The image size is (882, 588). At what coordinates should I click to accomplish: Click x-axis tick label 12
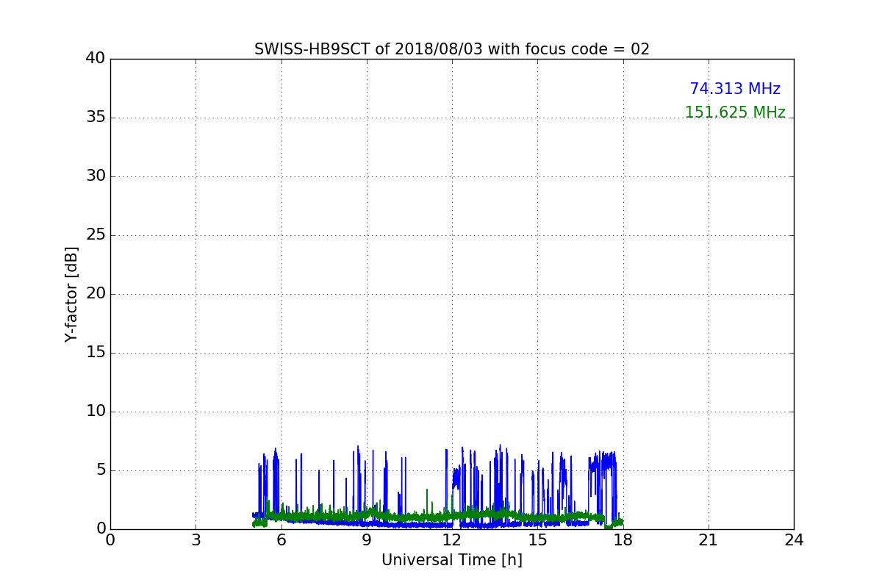pos(452,540)
